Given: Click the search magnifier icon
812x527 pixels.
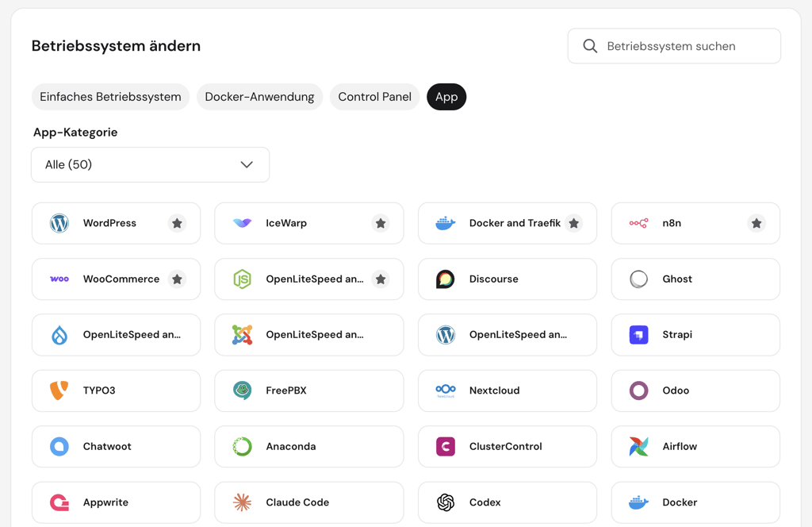Looking at the screenshot, I should click(590, 46).
